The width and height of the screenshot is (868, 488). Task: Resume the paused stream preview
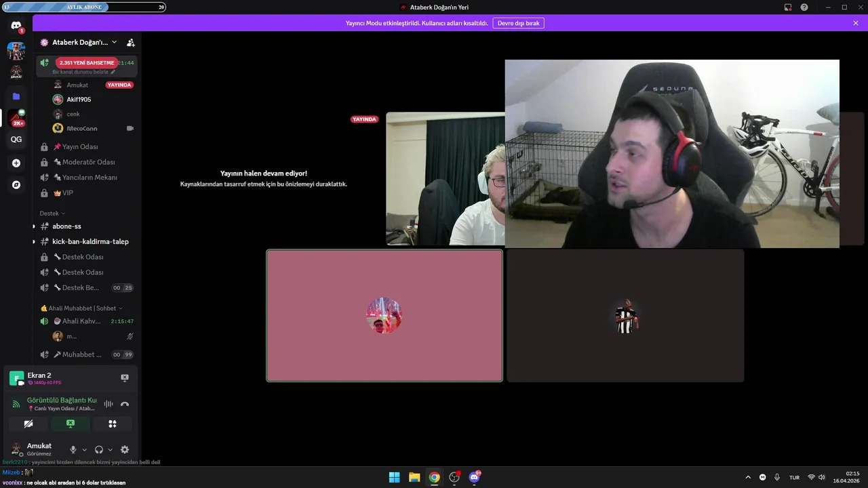pyautogui.click(x=263, y=178)
